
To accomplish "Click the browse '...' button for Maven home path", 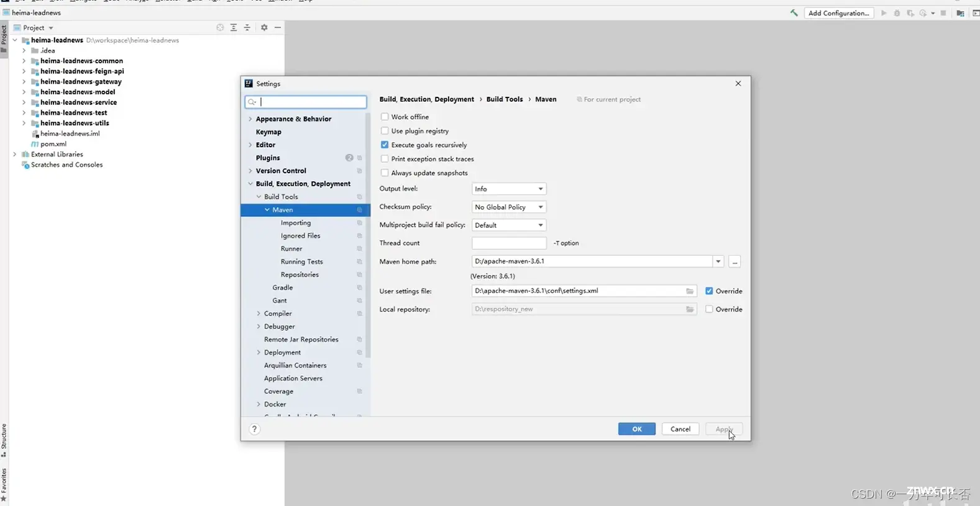I will point(735,261).
